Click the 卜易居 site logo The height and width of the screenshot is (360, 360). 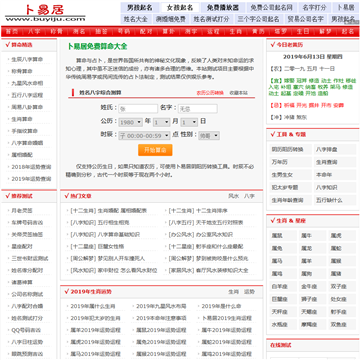click(x=45, y=13)
